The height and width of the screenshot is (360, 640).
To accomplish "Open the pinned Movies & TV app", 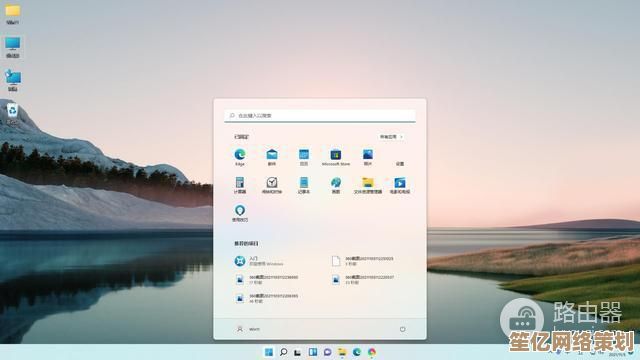I will click(x=400, y=185).
